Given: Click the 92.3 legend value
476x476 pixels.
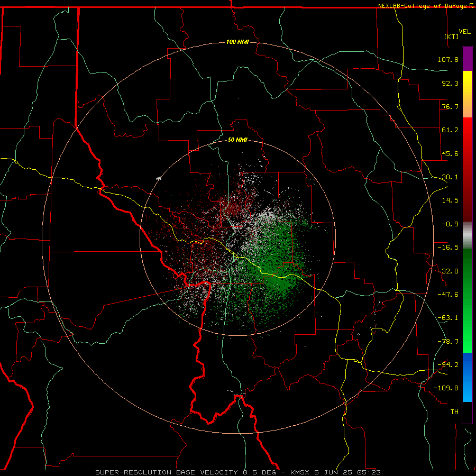Looking at the screenshot, I should [x=450, y=83].
